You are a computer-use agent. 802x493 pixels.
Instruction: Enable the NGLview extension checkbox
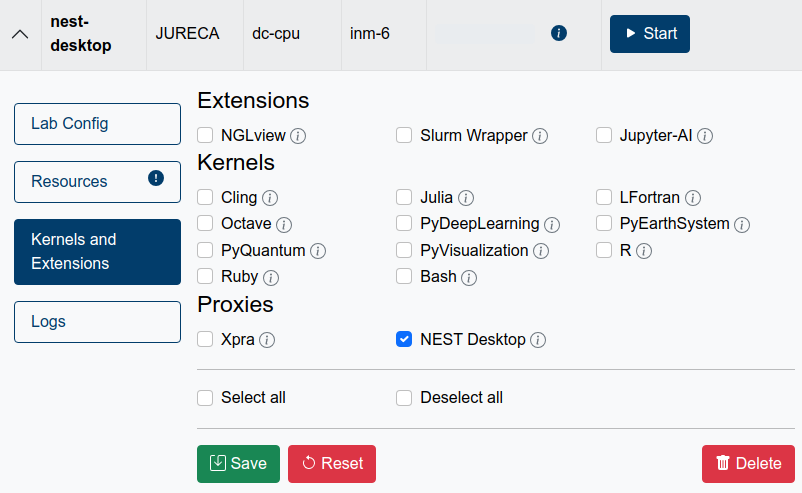point(205,136)
